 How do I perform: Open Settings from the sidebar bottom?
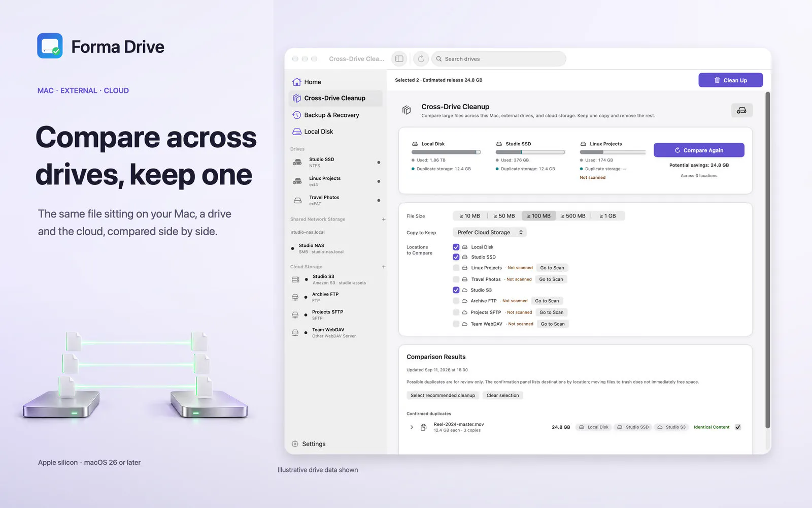click(x=309, y=444)
